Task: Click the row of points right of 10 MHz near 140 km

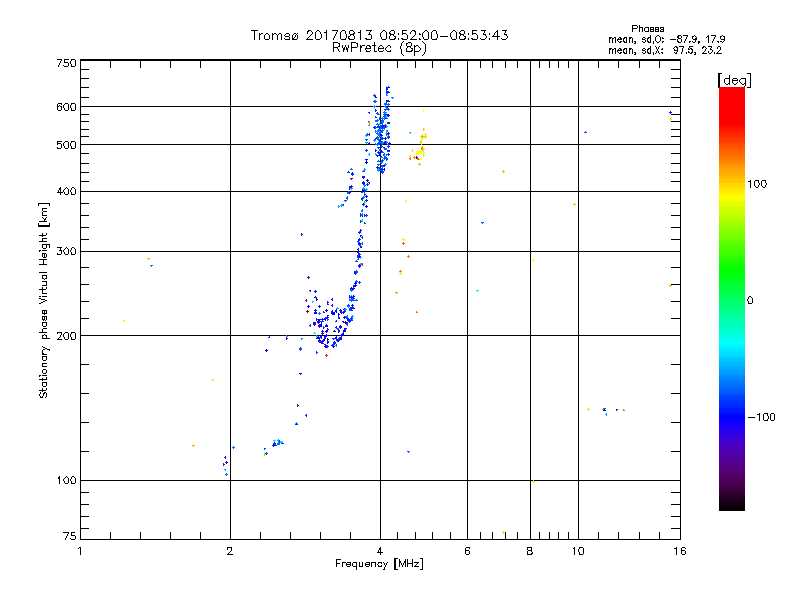Action: pyautogui.click(x=606, y=410)
